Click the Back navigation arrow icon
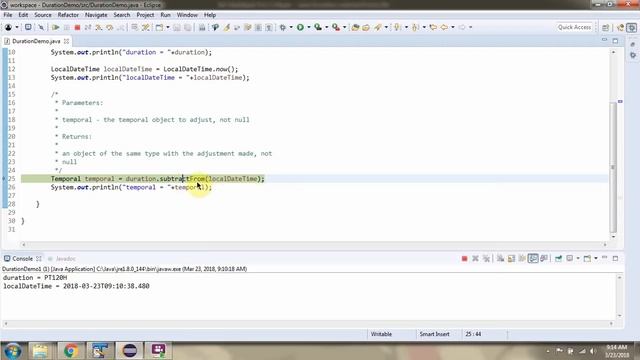Screen dimensions: 640x360 [x=444, y=27]
